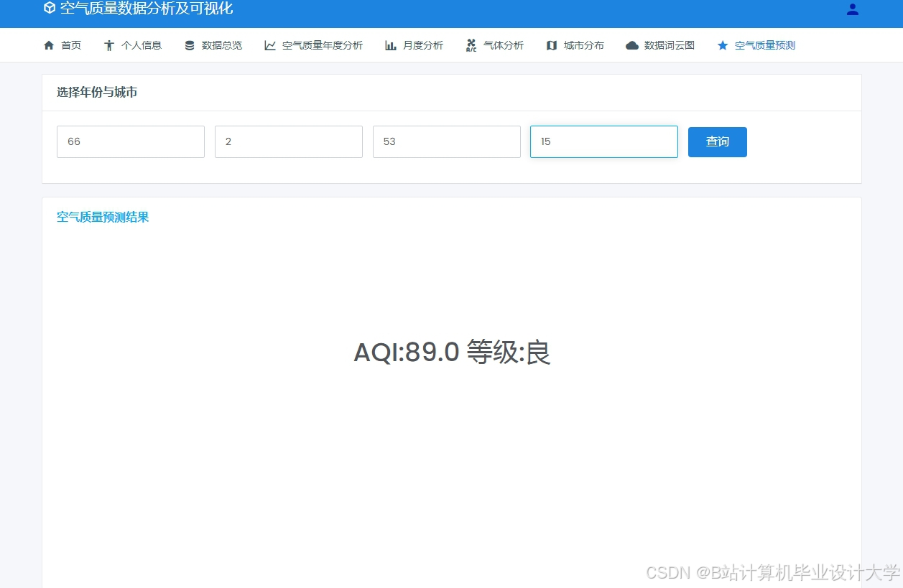Click the cube logo in the top bar

click(49, 9)
